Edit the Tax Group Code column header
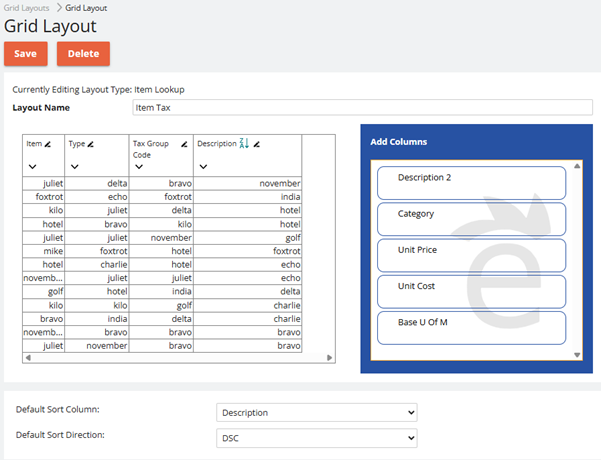601x460 pixels. pyautogui.click(x=184, y=144)
